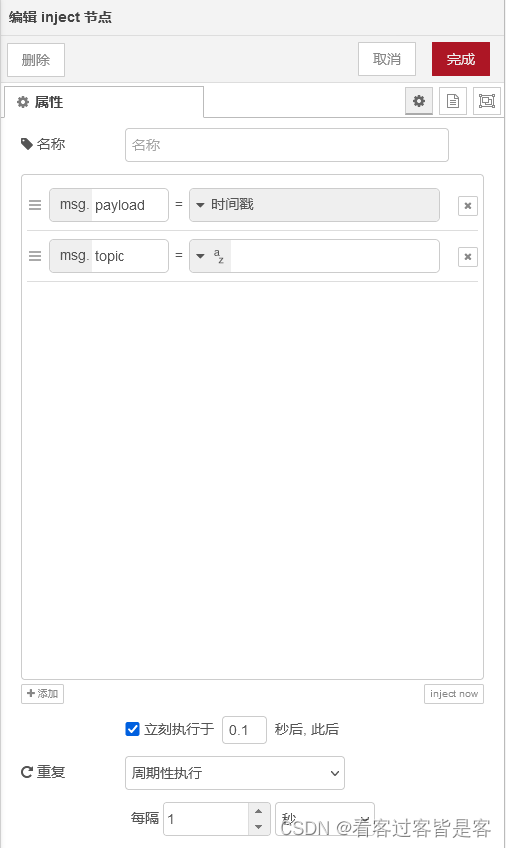Select the 属性 tab
The height and width of the screenshot is (848, 506).
coord(104,102)
